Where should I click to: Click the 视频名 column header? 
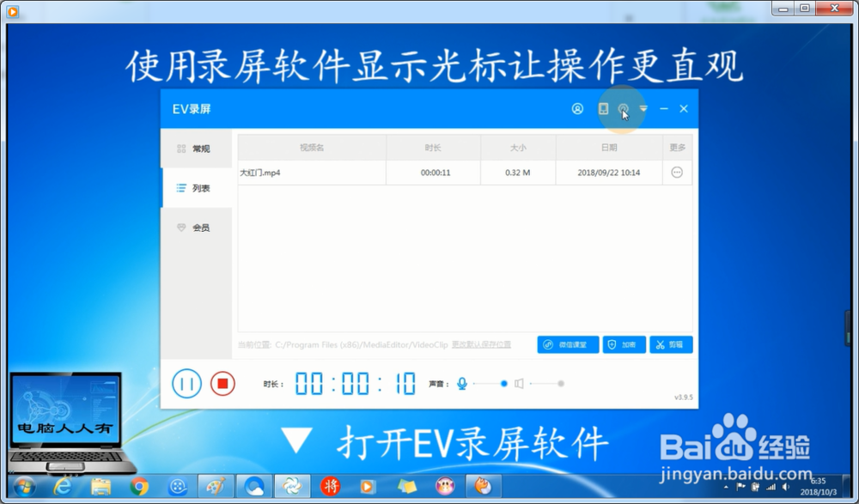(312, 148)
